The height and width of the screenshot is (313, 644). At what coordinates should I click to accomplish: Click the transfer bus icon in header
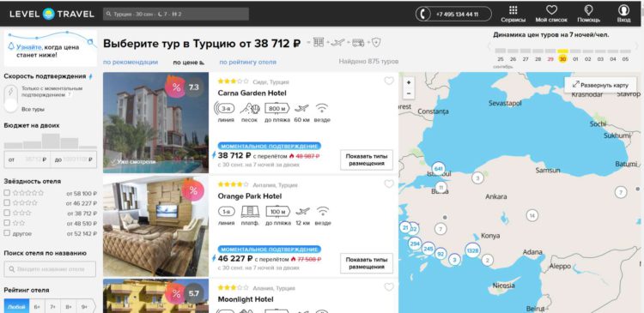358,42
